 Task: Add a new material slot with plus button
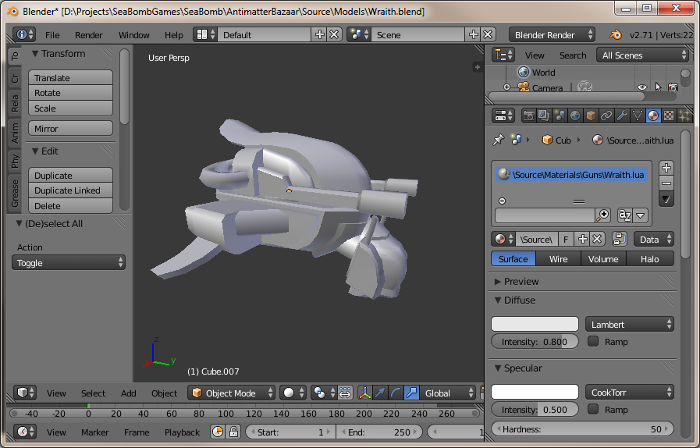666,168
